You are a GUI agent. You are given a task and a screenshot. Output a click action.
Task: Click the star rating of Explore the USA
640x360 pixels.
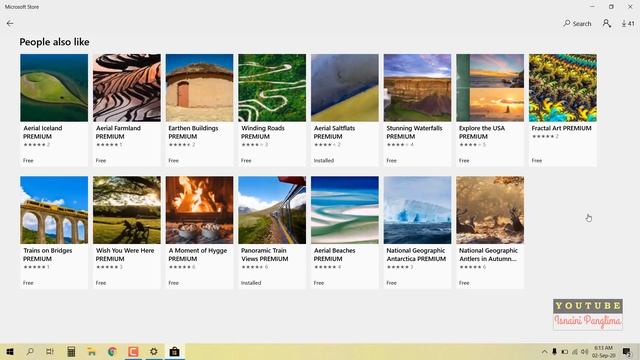[473, 144]
